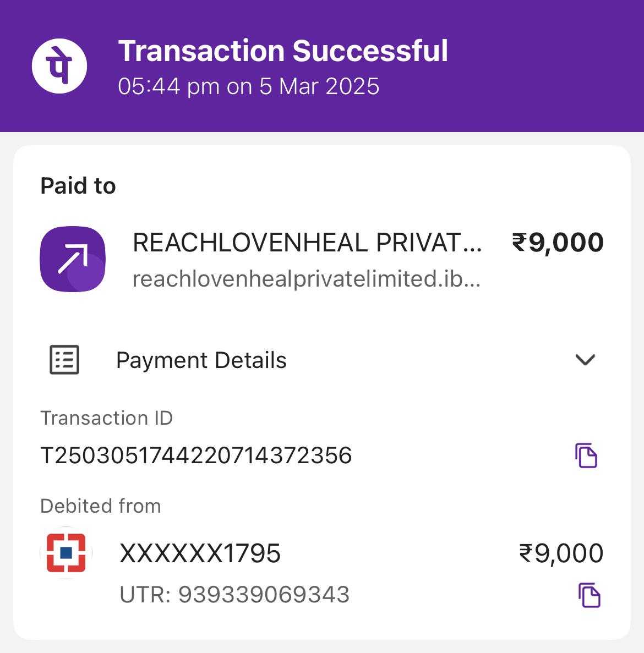This screenshot has width=644, height=653.
Task: Tap the XXXXXX1795 account number
Action: pos(200,553)
